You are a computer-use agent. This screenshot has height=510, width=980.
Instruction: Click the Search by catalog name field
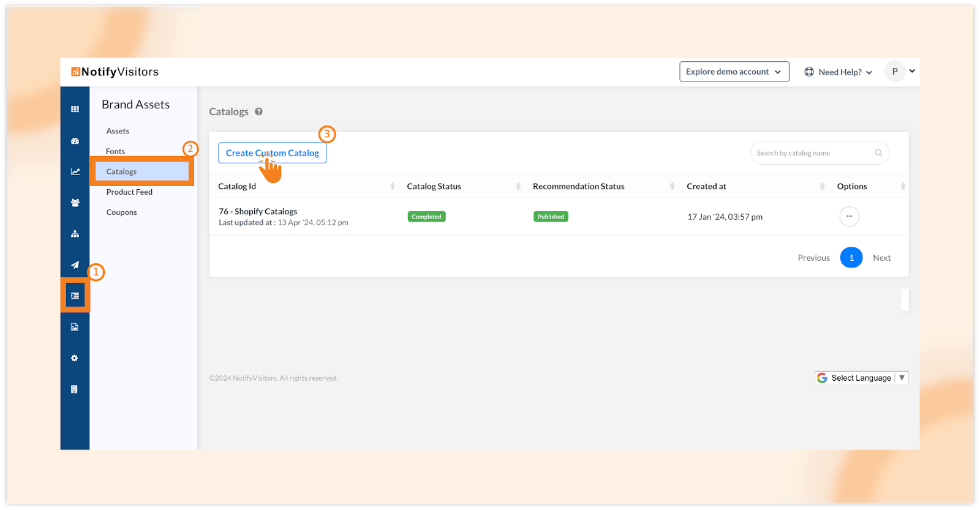point(820,153)
